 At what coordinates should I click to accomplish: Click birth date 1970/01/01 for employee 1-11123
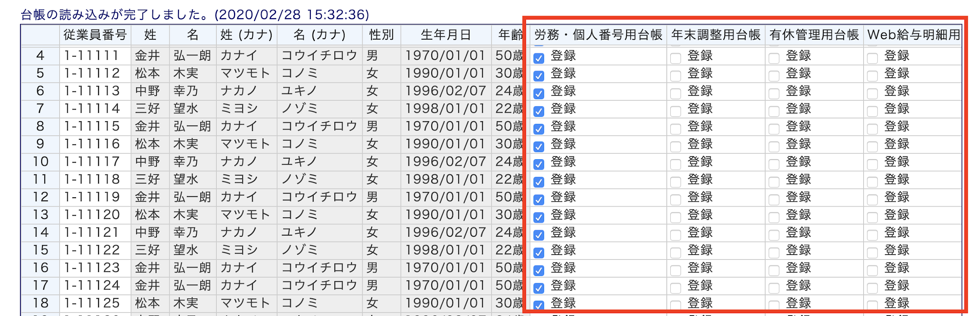tap(446, 268)
